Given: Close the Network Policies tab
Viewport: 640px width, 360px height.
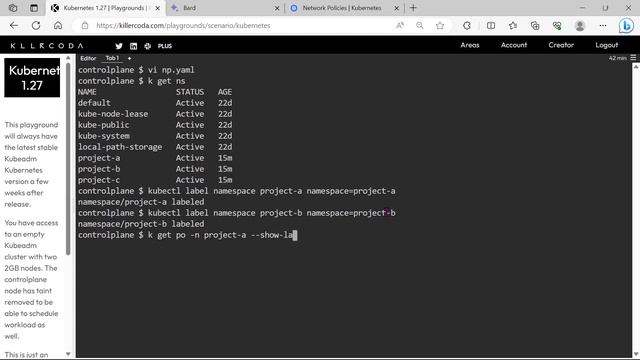Looking at the screenshot, I should [x=396, y=8].
